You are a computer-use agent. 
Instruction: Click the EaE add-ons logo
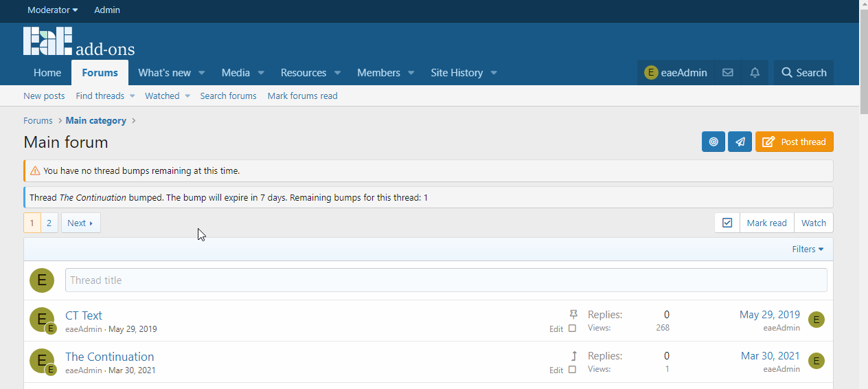point(79,43)
